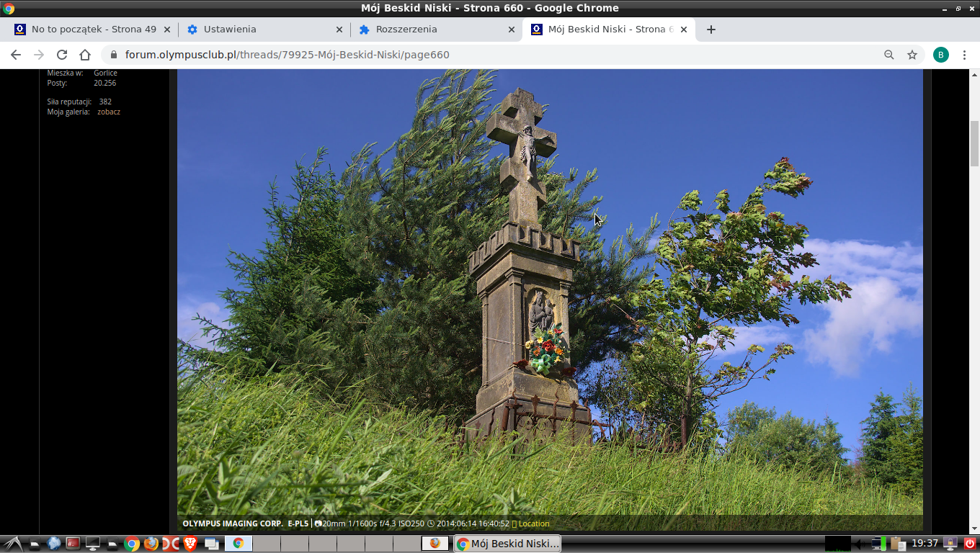
Task: Open the Chrome profile avatar B
Action: coord(940,55)
